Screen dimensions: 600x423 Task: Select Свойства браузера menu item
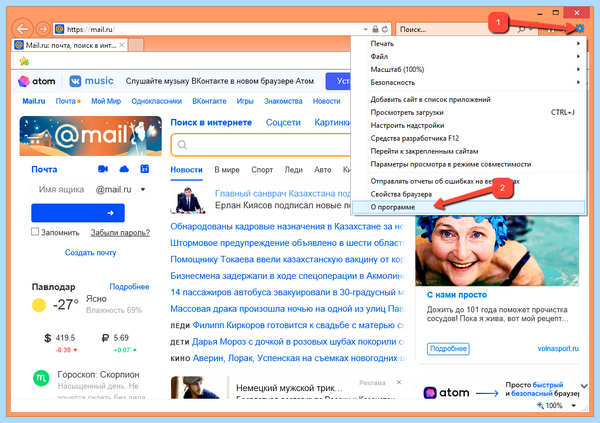pos(469,194)
